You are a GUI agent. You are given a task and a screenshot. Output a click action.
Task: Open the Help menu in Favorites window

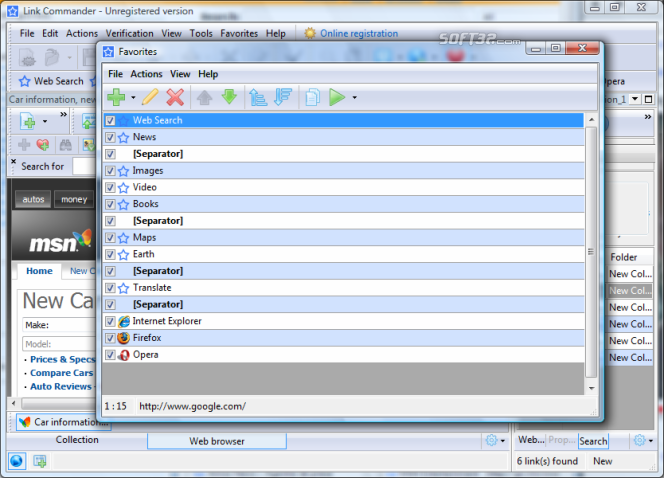click(x=208, y=74)
